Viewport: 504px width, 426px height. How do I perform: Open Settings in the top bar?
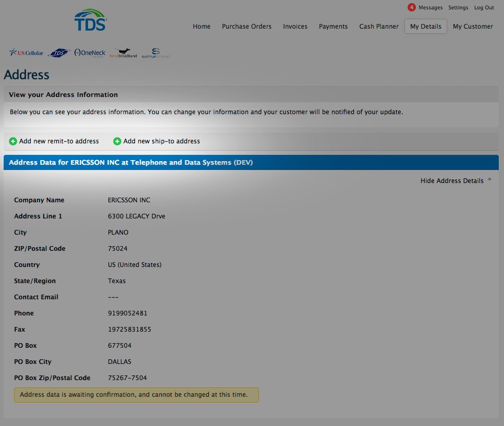tap(458, 7)
